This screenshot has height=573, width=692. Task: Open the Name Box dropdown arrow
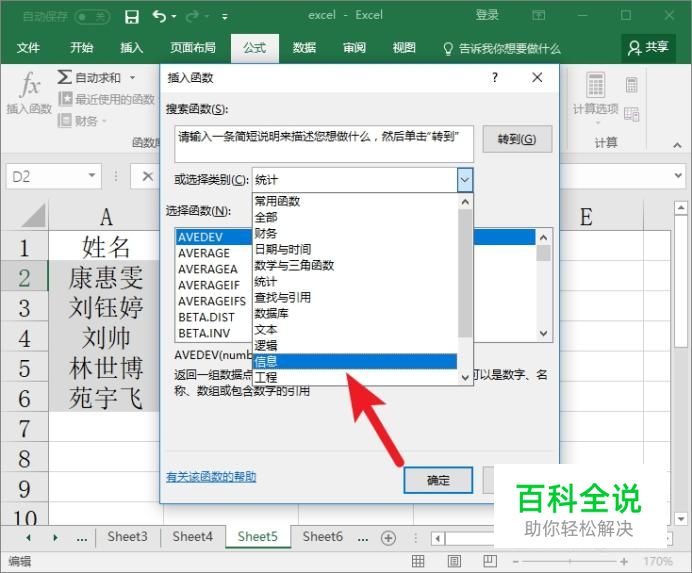[x=92, y=176]
